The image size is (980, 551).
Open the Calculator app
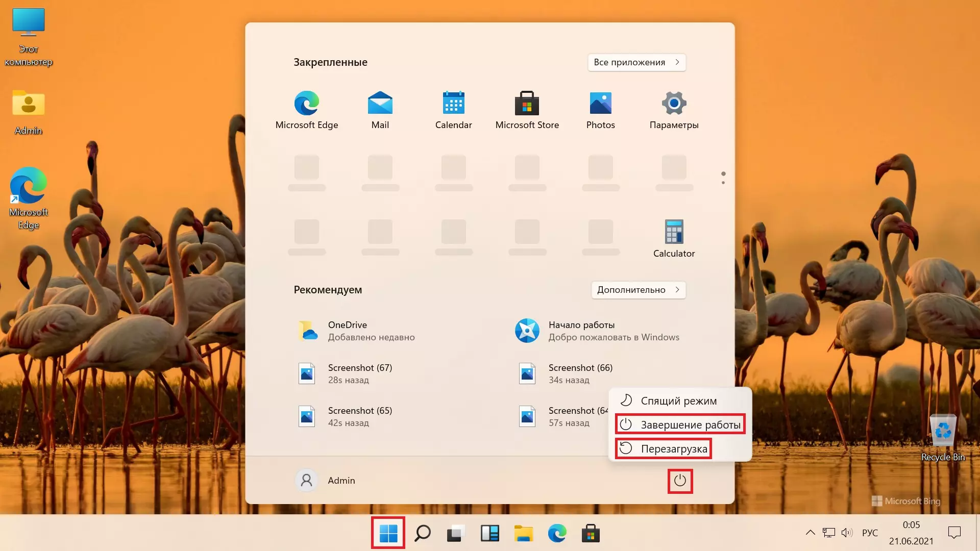pos(674,238)
